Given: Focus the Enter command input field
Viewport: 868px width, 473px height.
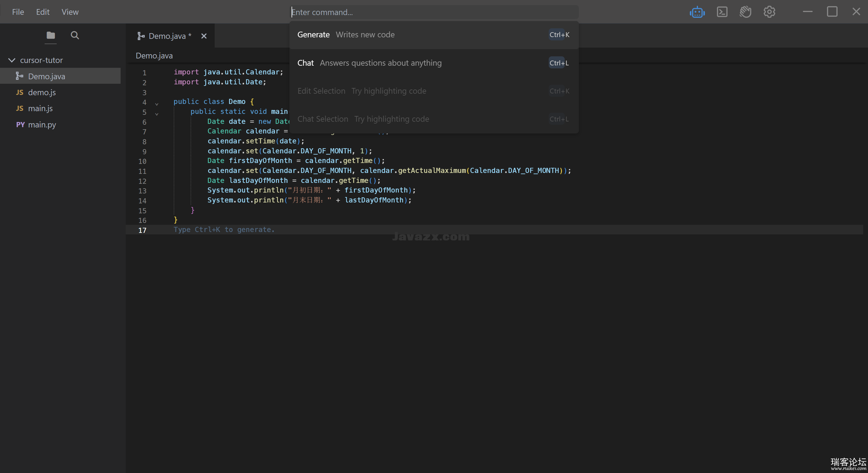Looking at the screenshot, I should (x=434, y=12).
